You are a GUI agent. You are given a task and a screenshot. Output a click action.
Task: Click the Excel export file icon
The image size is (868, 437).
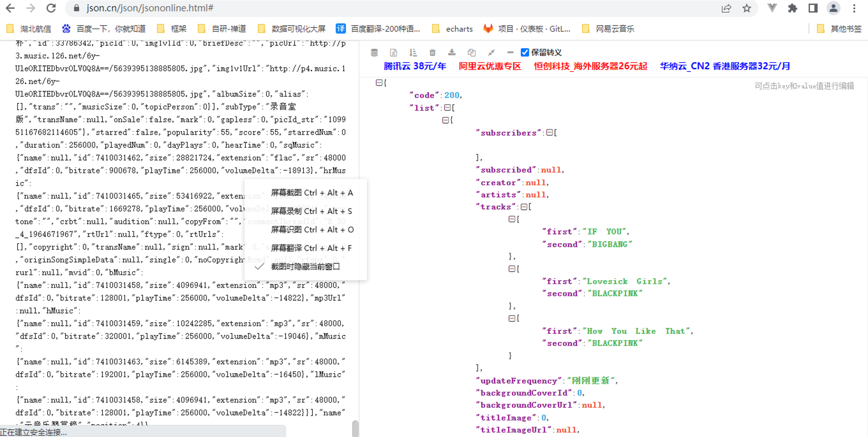click(x=393, y=52)
